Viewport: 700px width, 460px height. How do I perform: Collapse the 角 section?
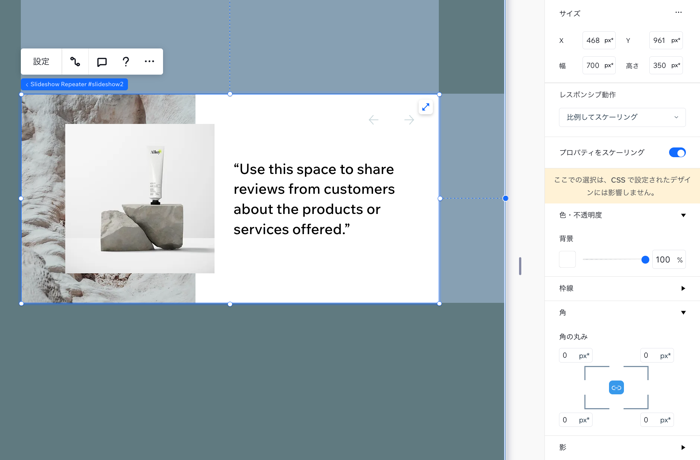(x=683, y=313)
